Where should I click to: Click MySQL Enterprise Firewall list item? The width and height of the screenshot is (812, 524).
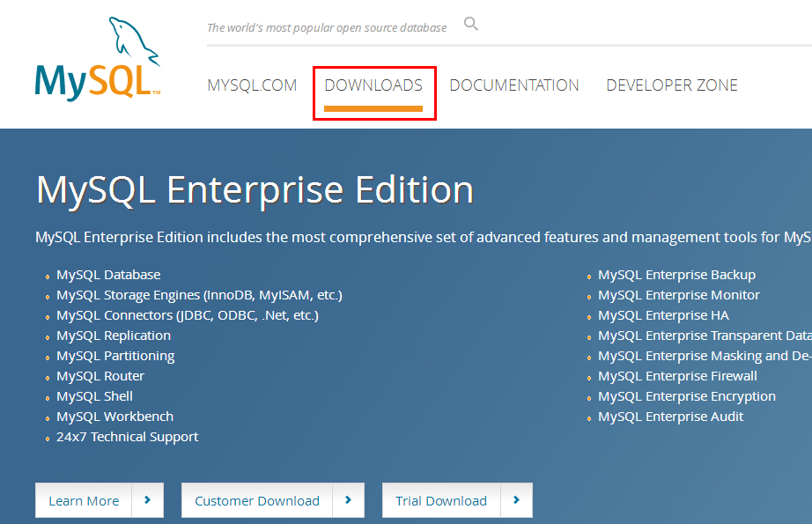677,376
